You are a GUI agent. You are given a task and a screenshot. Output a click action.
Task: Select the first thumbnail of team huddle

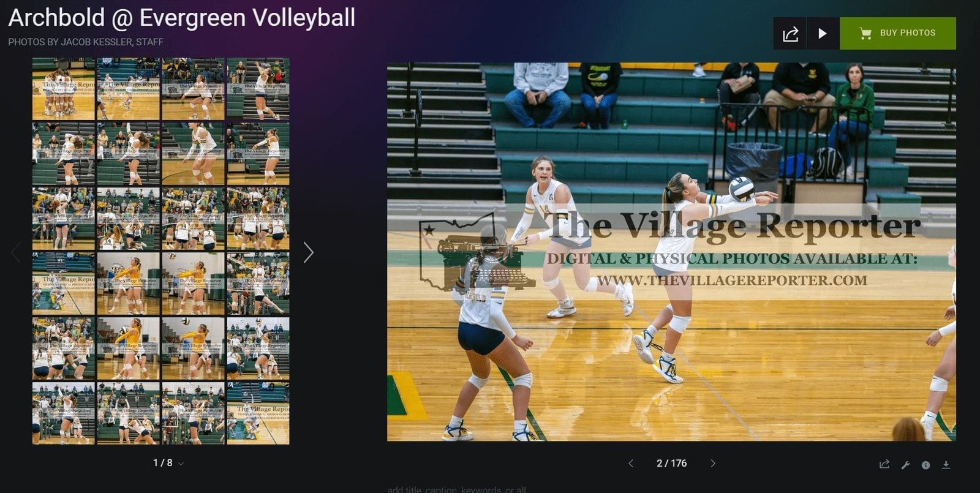pos(63,89)
